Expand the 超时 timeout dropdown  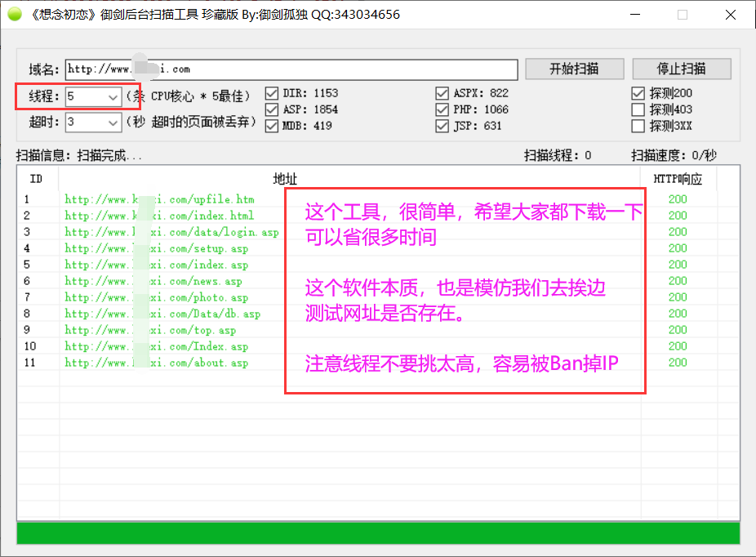click(113, 123)
